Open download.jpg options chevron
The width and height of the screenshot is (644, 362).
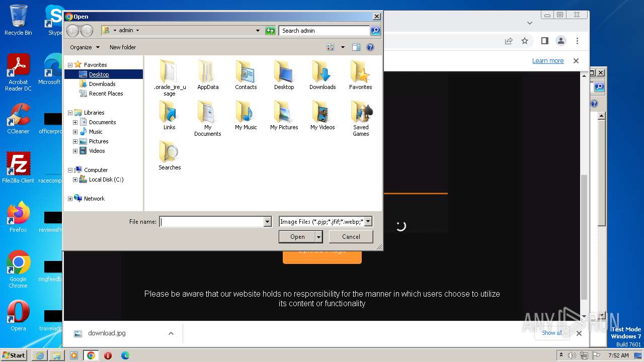(x=171, y=333)
